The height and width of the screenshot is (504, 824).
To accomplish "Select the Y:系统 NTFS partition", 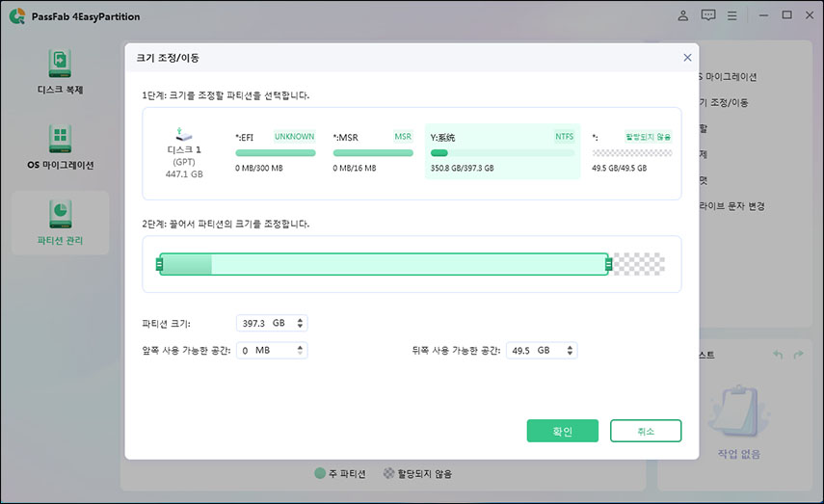I will point(502,152).
